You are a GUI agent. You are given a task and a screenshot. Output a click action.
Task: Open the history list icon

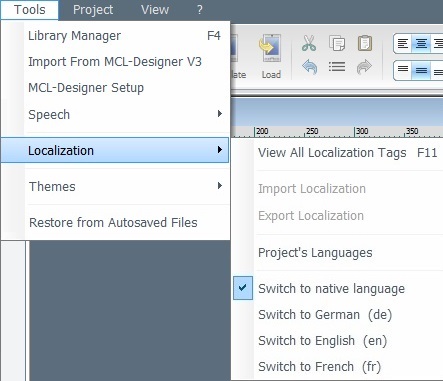[x=337, y=67]
